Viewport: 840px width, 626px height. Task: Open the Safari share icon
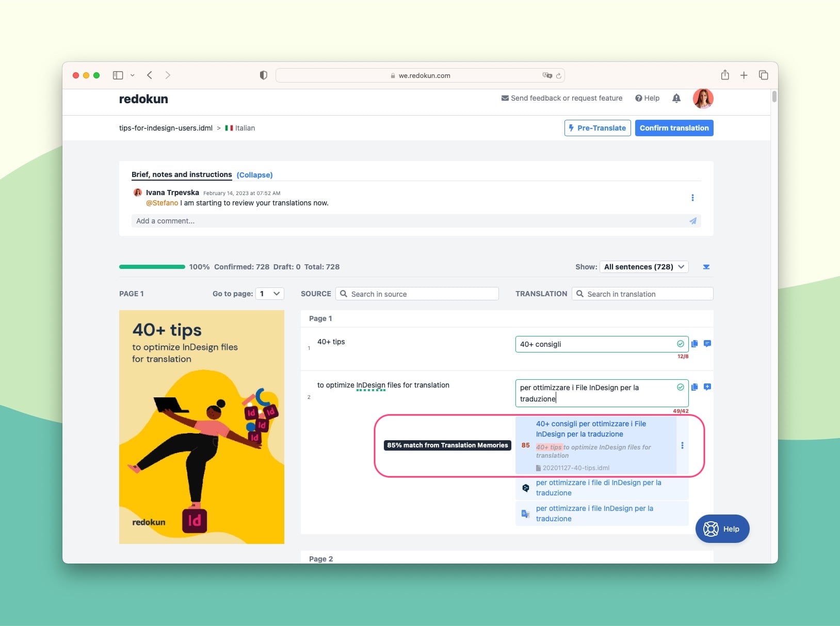tap(725, 75)
